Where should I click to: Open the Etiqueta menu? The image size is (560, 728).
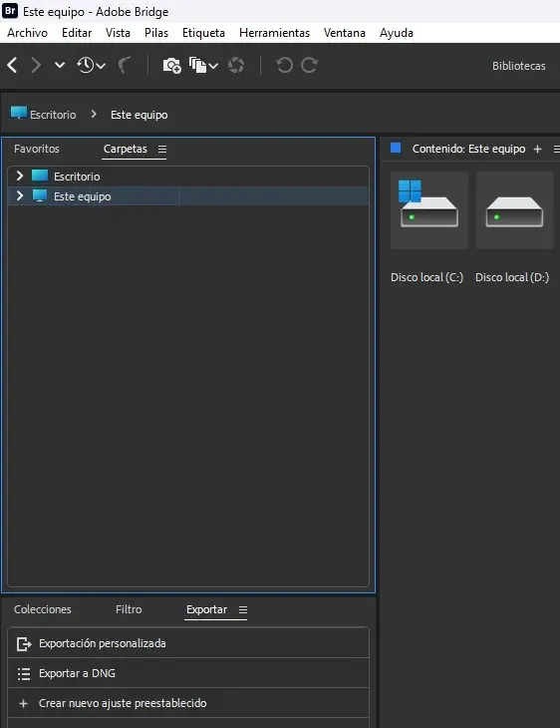[x=203, y=33]
